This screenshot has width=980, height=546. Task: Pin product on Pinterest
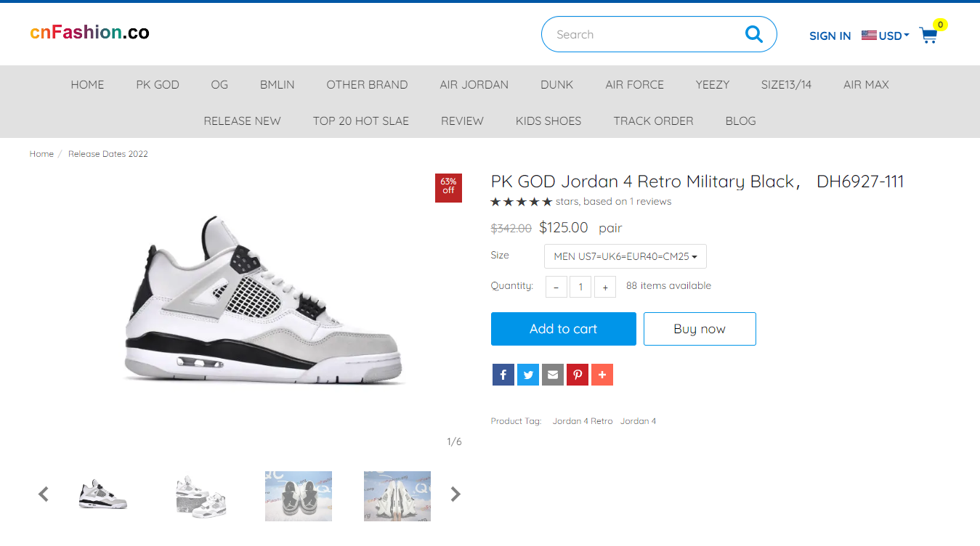click(x=578, y=375)
